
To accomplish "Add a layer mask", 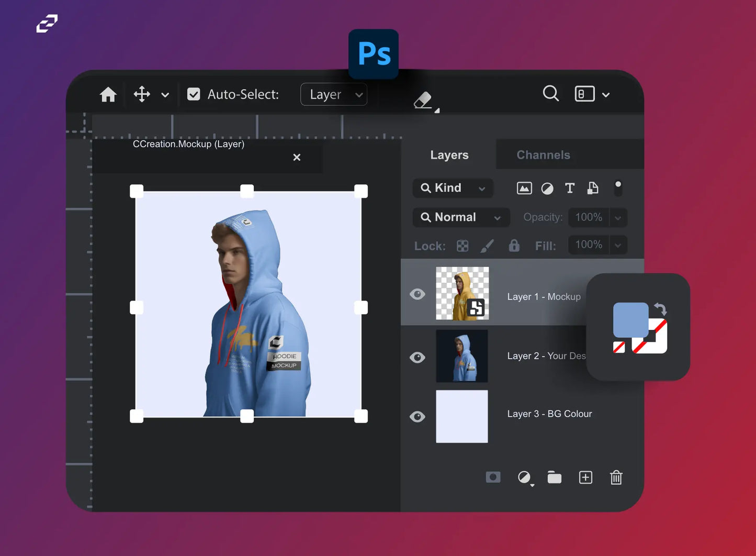I will 493,477.
